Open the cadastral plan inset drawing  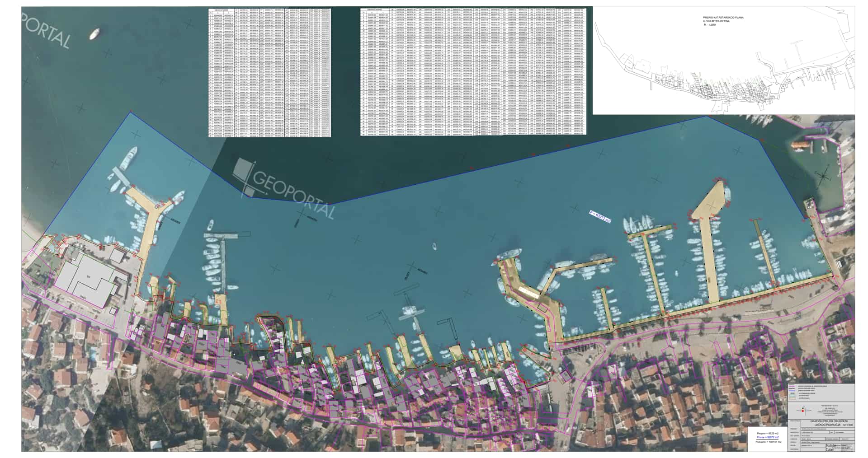723,61
